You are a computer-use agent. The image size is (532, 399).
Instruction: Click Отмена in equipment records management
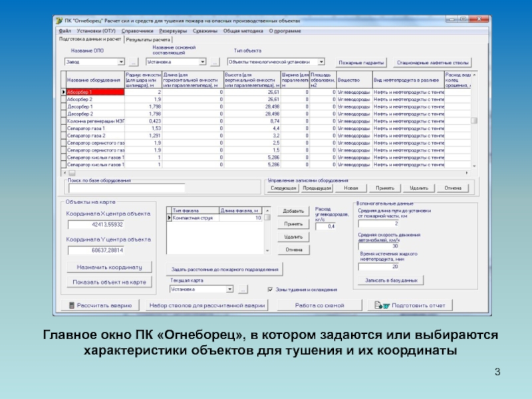tap(453, 188)
